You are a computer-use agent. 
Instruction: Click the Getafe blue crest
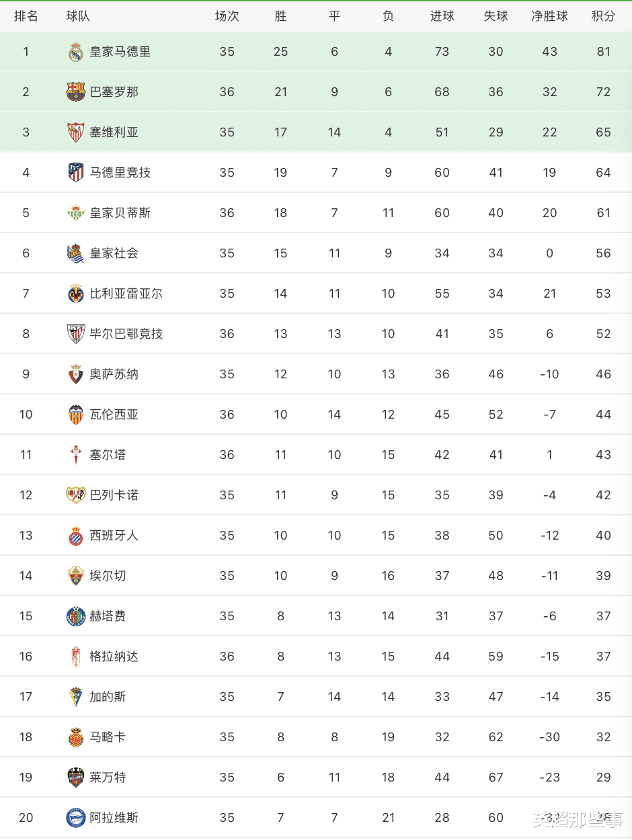pyautogui.click(x=76, y=616)
